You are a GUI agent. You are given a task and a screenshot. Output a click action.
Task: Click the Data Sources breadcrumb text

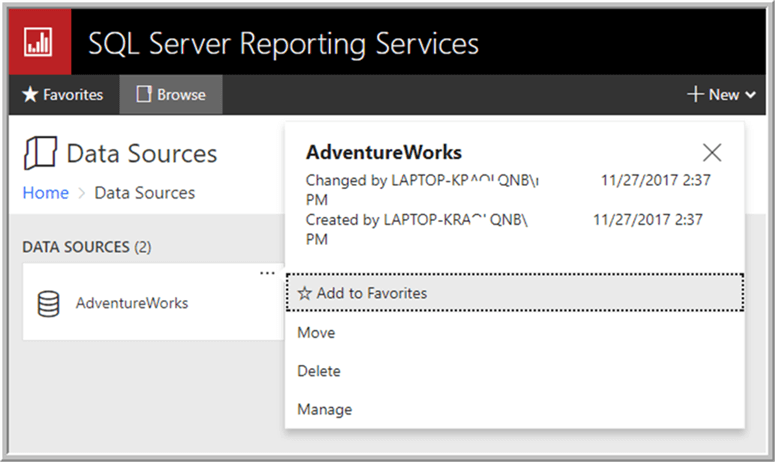[144, 192]
